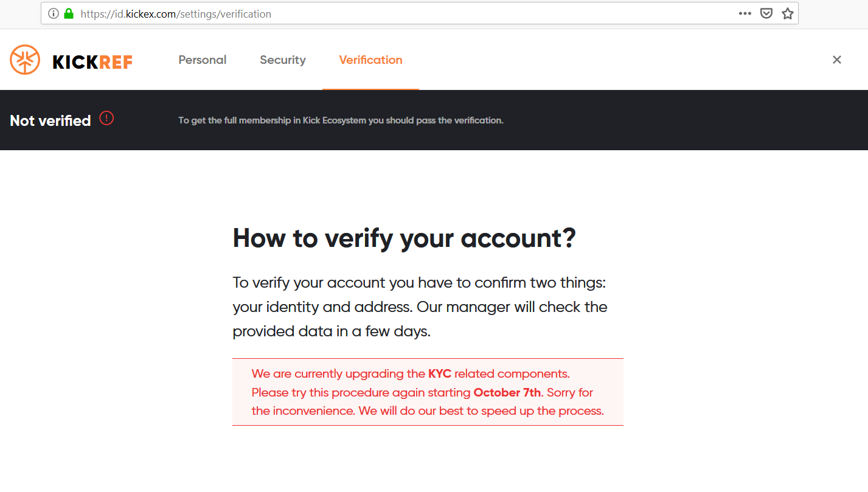Open the page actions three-dot menu
This screenshot has height=492, width=868.
click(745, 13)
